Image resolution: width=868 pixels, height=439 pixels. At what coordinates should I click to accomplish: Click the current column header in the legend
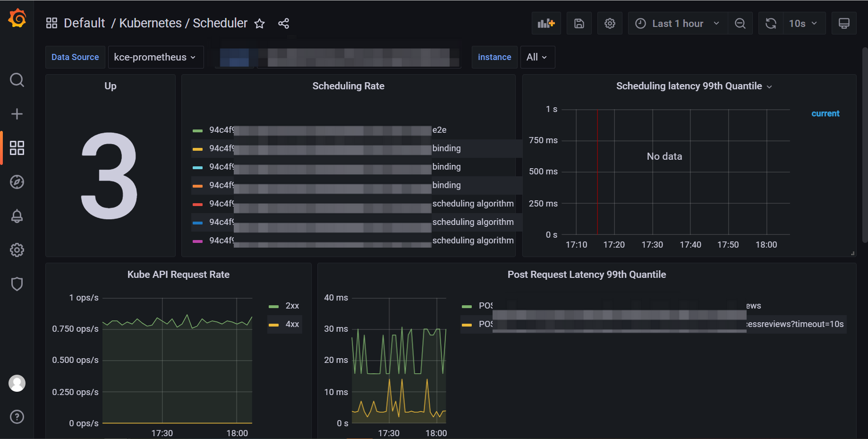click(825, 113)
